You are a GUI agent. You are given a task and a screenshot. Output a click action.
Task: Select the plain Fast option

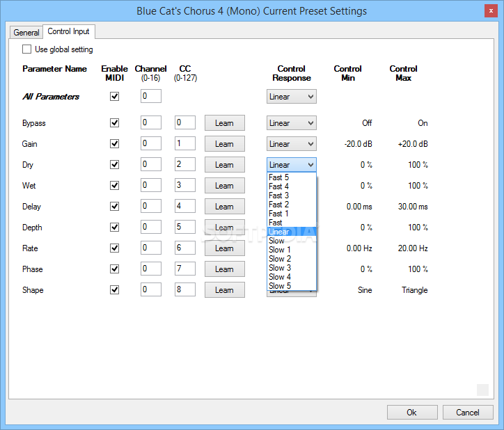[x=292, y=223]
